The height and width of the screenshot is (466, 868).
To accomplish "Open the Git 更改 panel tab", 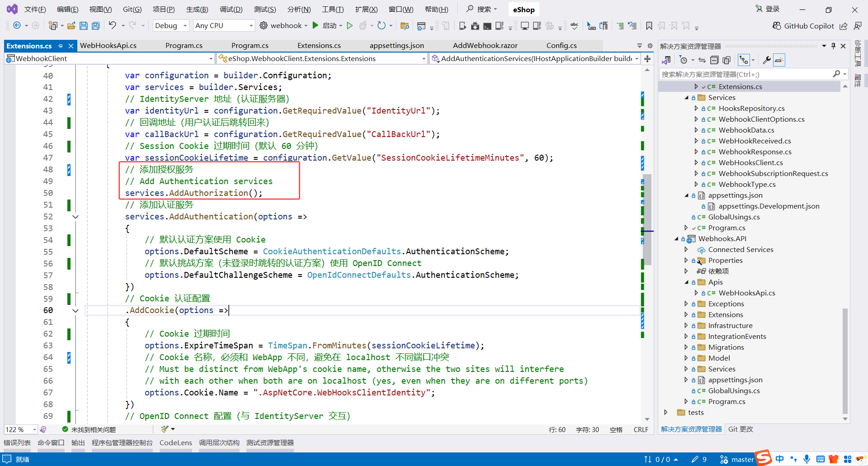I will [741, 429].
